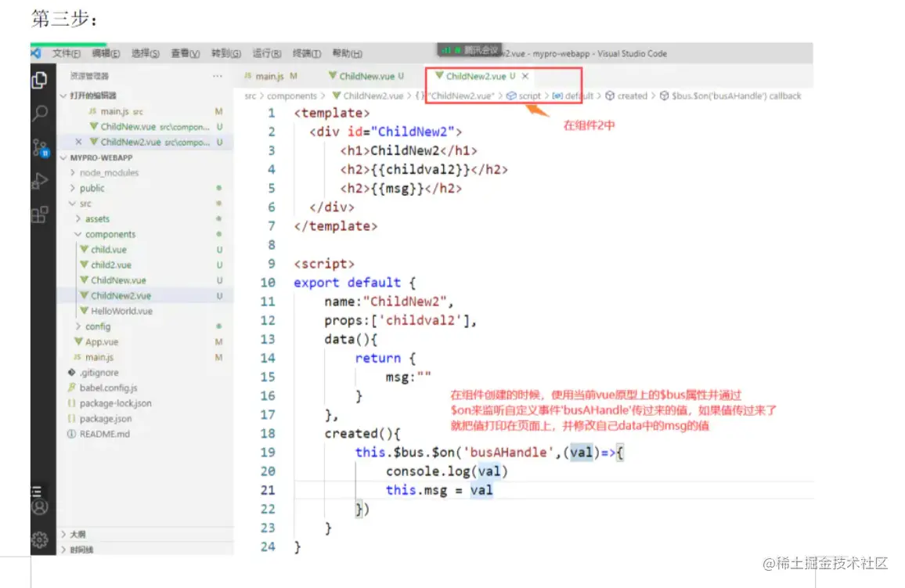Click 'export default {' code line

click(355, 283)
